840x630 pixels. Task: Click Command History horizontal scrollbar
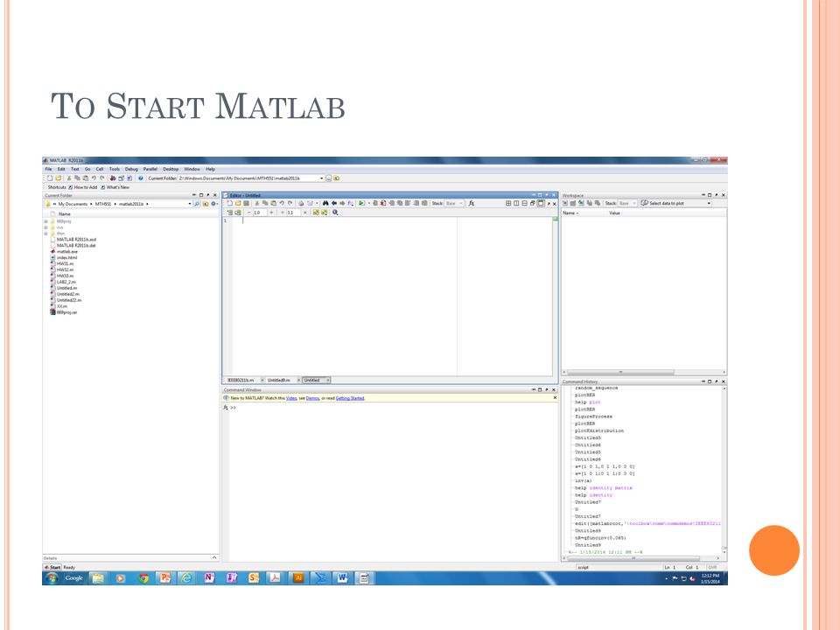pos(633,558)
